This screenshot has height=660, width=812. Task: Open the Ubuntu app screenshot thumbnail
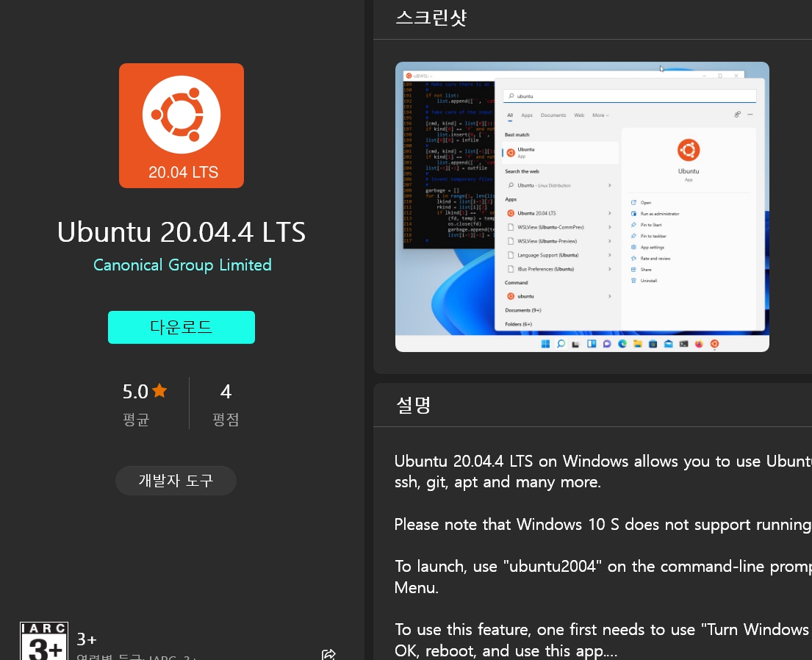[x=582, y=207]
